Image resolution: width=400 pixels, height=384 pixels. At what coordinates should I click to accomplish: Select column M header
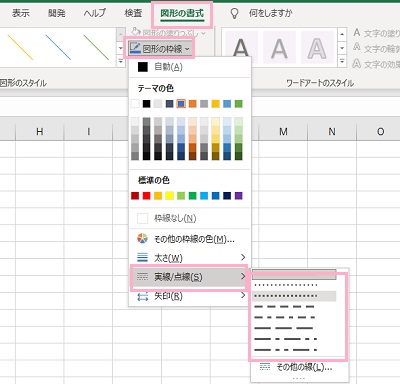[x=283, y=132]
